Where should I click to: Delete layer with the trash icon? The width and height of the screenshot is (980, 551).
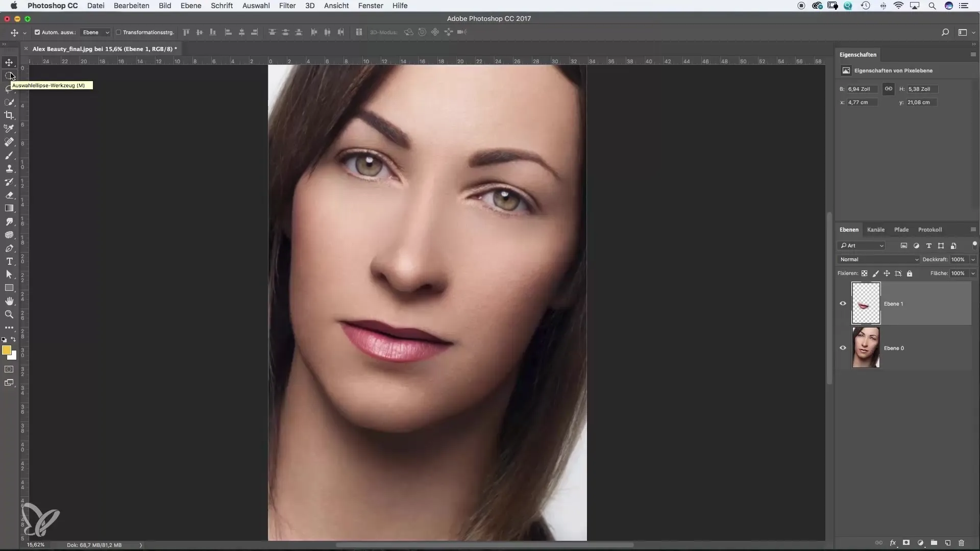(962, 543)
